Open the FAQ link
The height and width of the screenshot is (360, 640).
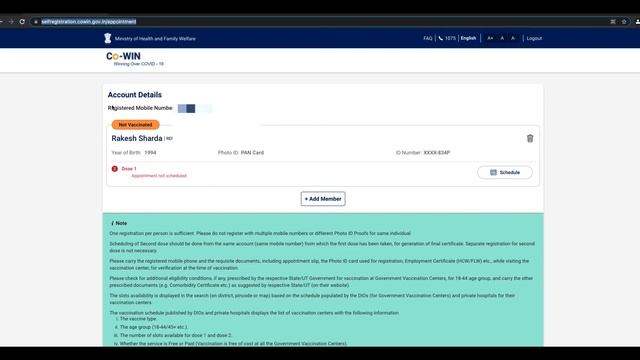427,38
